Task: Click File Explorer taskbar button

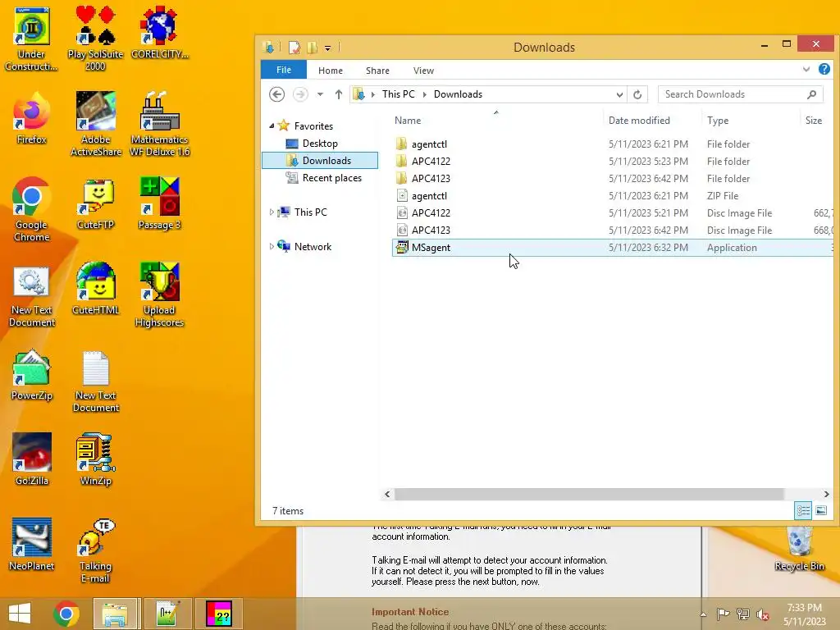Action: (116, 614)
